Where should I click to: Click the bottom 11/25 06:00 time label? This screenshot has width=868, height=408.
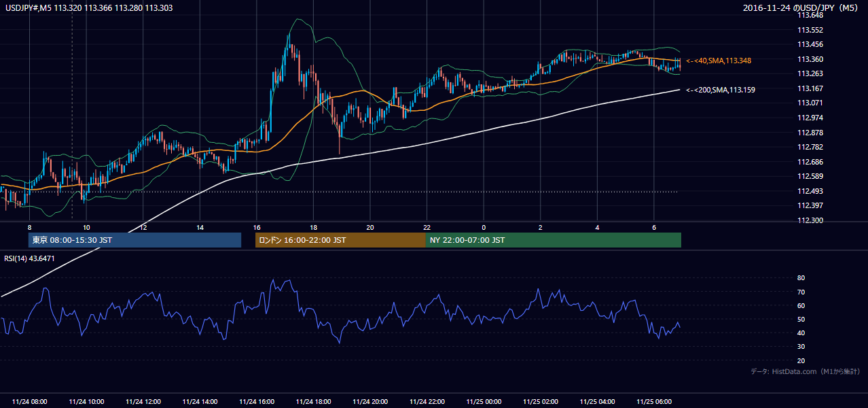(654, 402)
